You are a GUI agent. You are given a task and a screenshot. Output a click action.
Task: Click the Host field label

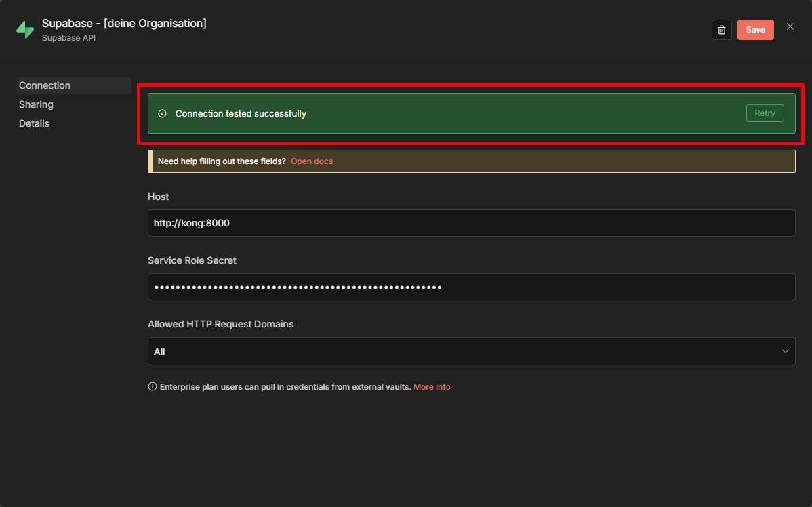click(159, 197)
